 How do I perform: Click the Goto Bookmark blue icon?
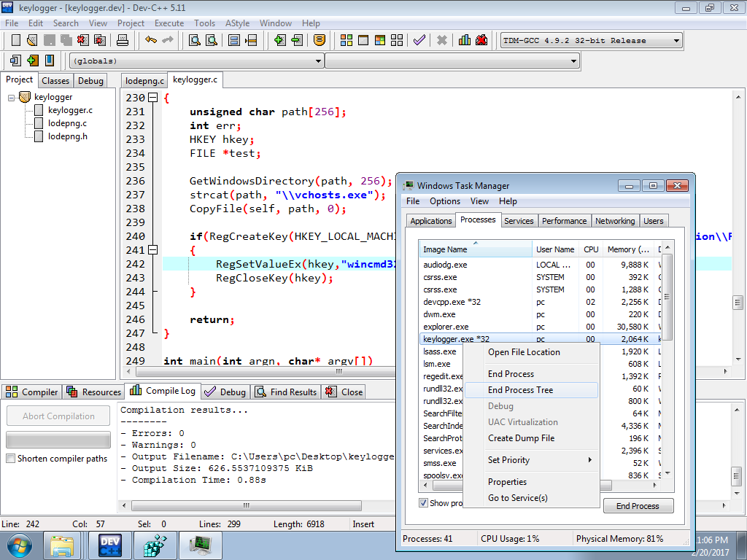click(x=49, y=61)
